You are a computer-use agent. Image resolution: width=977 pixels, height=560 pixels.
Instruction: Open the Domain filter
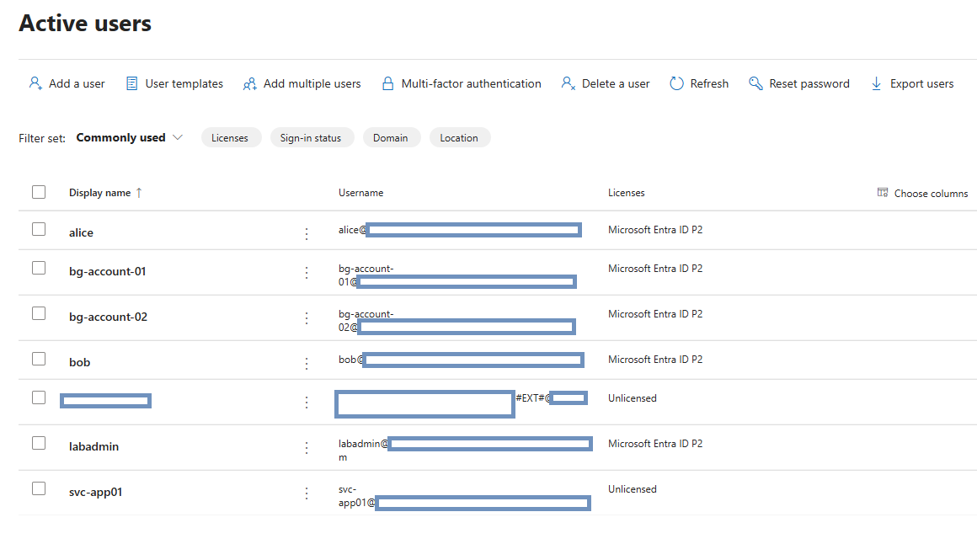coord(391,137)
